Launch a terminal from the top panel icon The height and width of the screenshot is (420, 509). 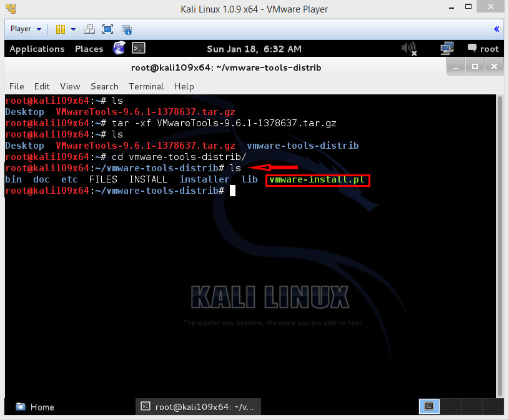click(x=139, y=48)
